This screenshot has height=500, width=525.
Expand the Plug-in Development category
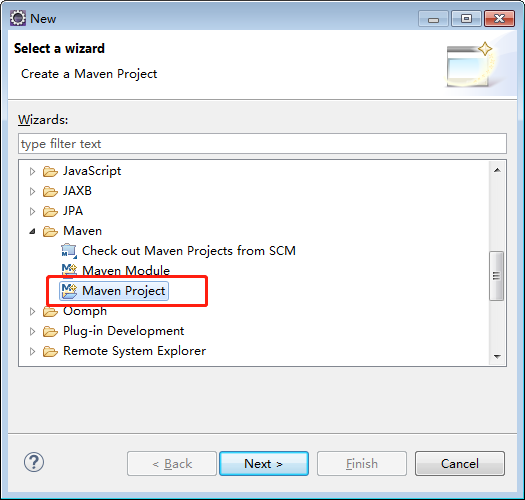[32, 331]
